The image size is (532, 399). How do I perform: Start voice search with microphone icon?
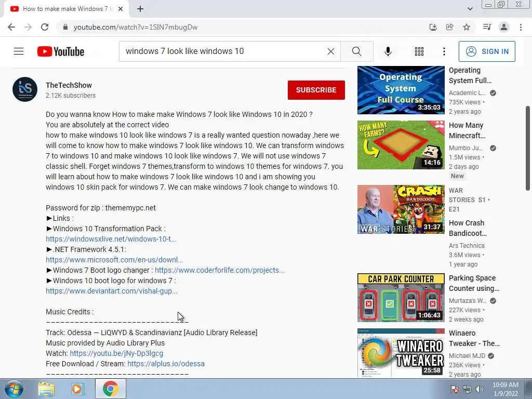coord(388,51)
